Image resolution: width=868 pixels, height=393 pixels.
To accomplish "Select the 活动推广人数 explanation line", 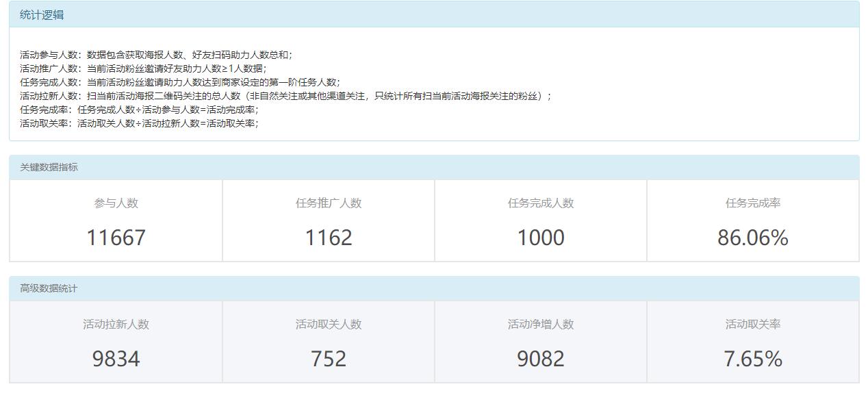I will (143, 68).
